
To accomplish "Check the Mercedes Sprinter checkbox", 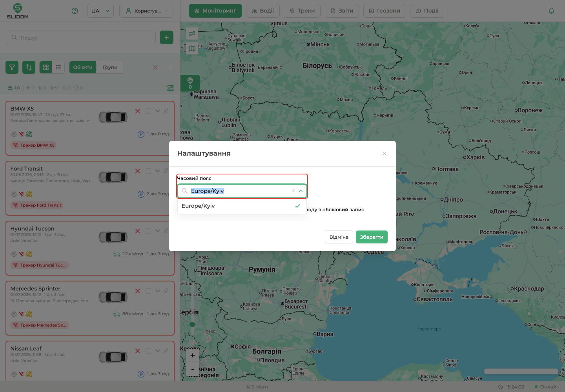I will click(148, 291).
